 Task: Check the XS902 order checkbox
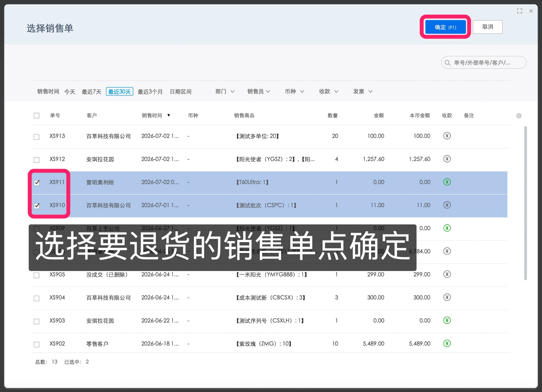tap(37, 344)
